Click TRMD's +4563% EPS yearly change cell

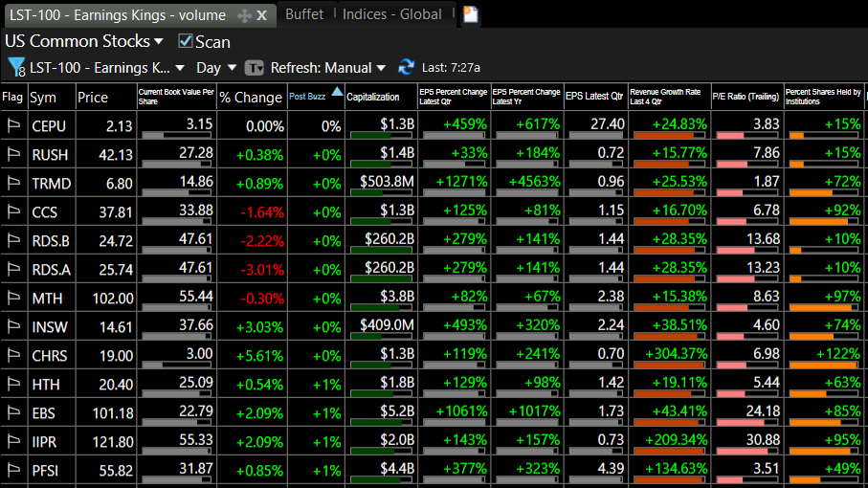click(526, 183)
